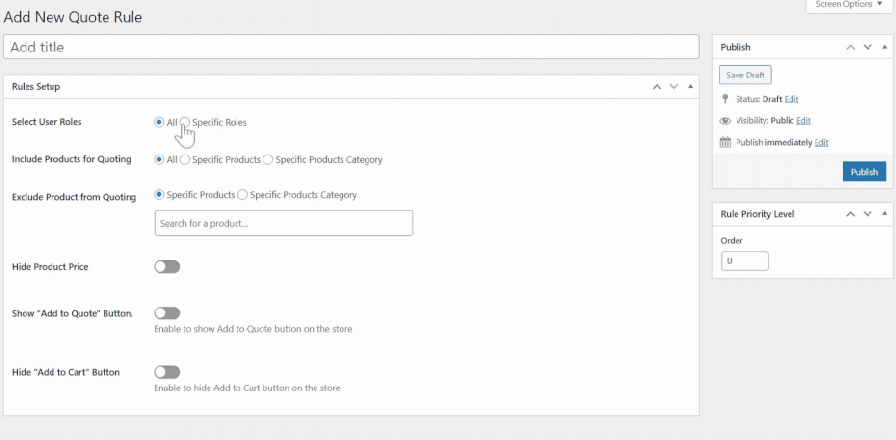
Task: Move Publish panel down arrow
Action: click(x=866, y=47)
